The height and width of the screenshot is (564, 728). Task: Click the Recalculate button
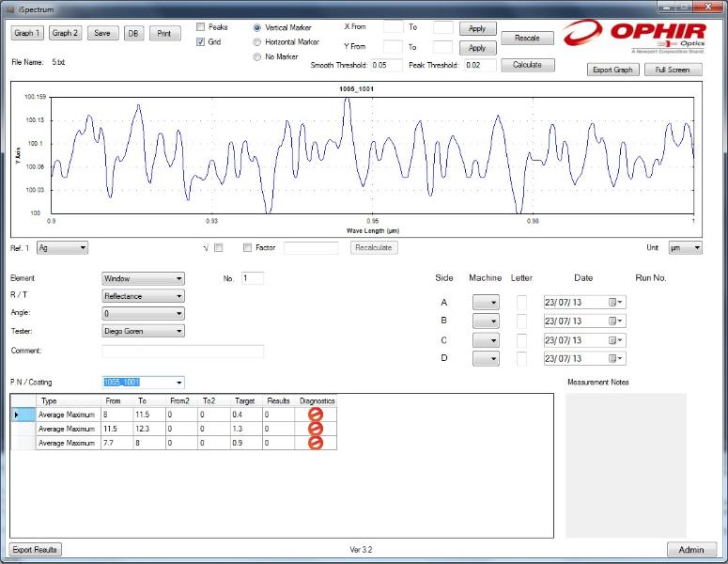[374, 247]
